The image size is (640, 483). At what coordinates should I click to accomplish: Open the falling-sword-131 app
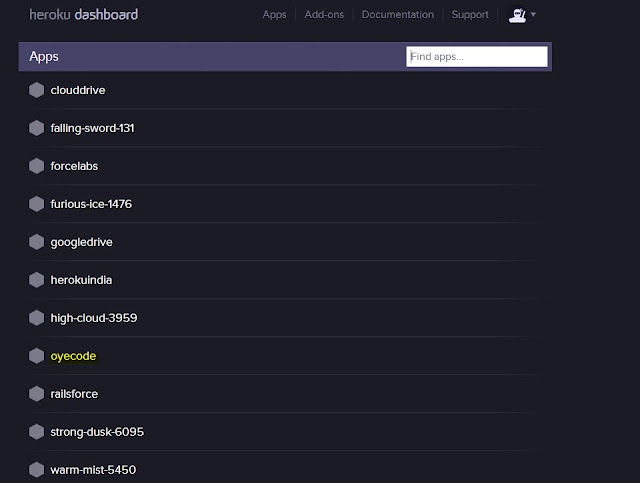click(92, 128)
